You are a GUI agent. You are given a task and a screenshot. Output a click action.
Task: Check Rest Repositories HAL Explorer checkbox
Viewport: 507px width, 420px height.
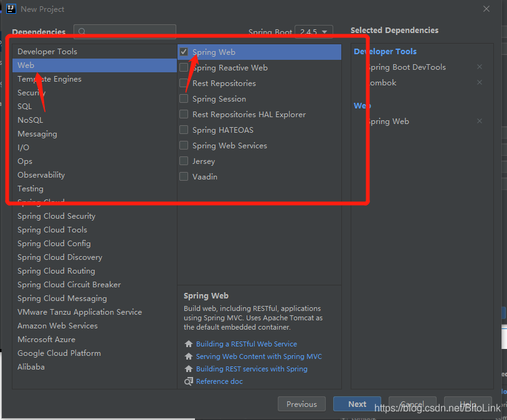click(x=184, y=114)
